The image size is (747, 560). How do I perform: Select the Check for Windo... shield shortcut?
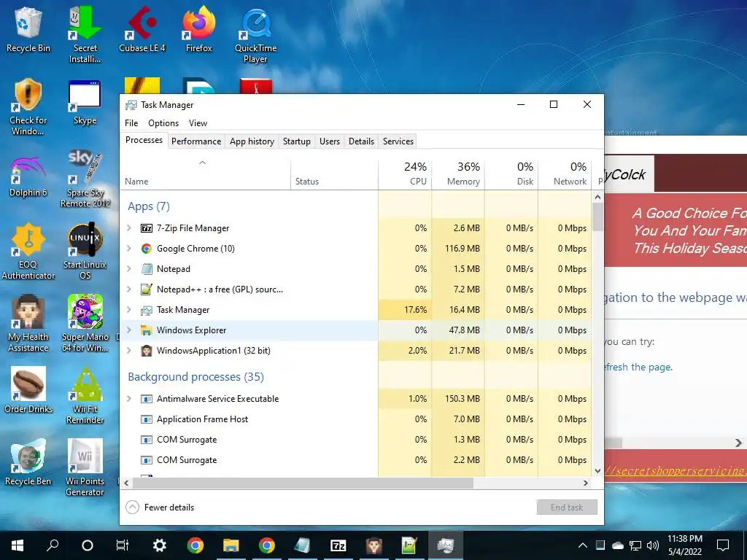pos(28,107)
